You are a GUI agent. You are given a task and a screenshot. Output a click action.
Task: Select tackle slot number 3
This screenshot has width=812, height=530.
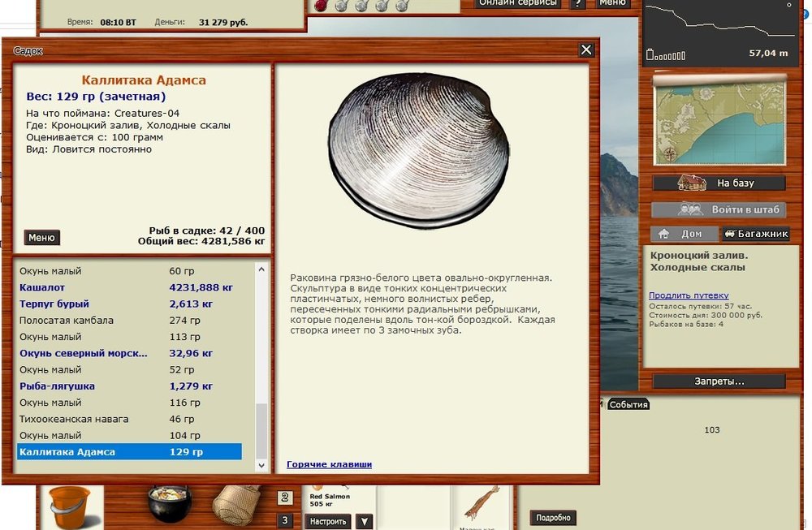point(285,520)
